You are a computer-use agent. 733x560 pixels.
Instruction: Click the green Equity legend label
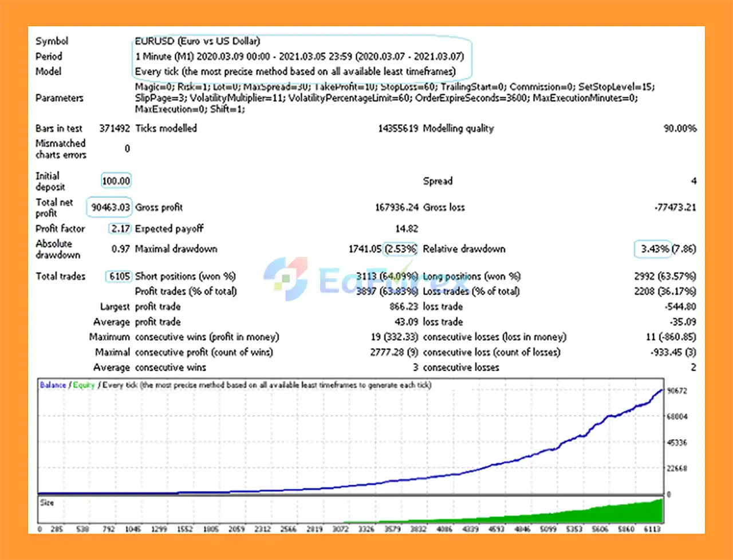coord(84,385)
